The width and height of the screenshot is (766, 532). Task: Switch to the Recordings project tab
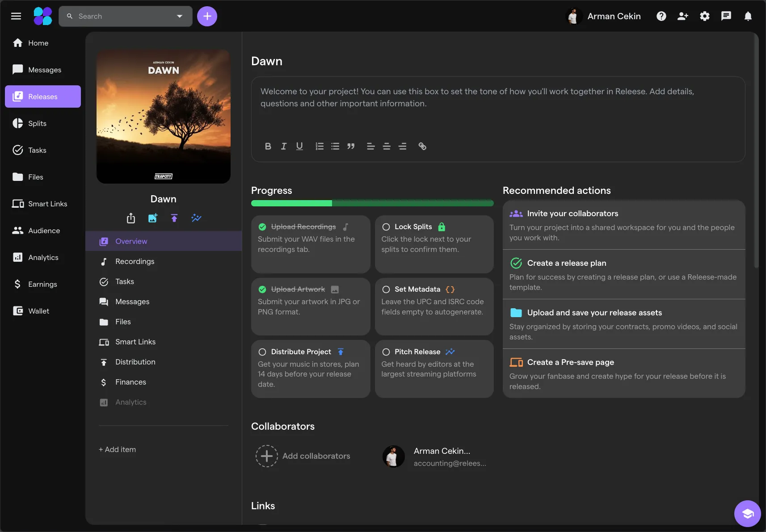[x=164, y=261]
